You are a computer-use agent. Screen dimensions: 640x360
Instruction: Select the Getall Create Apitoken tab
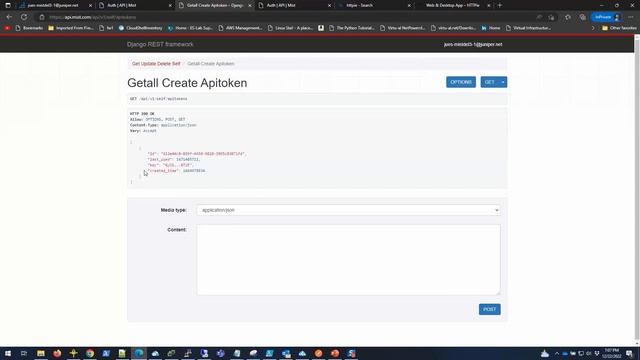(x=215, y=5)
